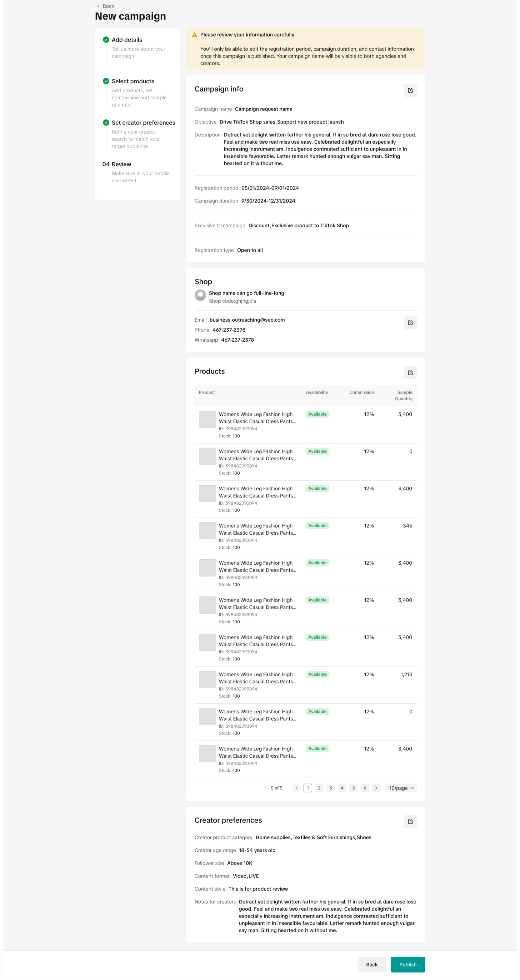Open the 10/page rows dropdown
This screenshot has width=520, height=980.
tap(401, 788)
